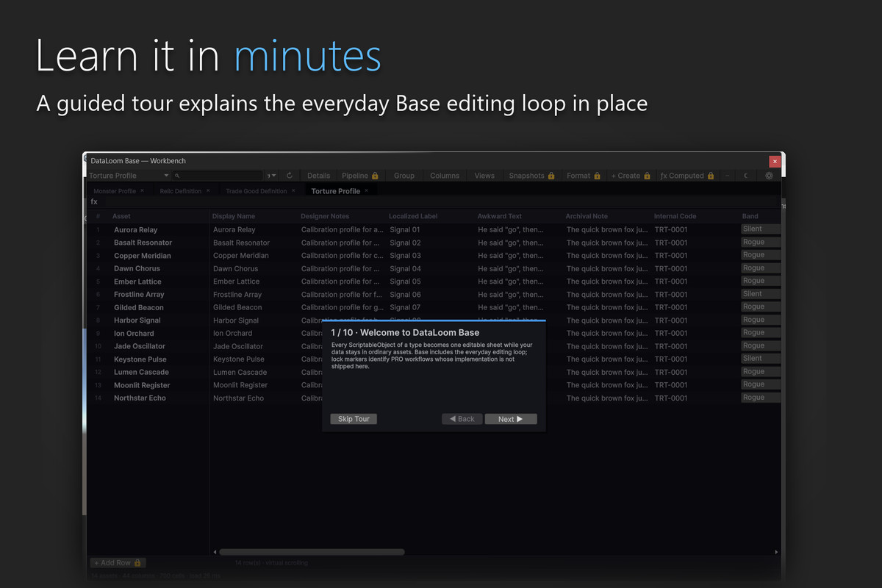Open the Views toolbar item
The width and height of the screenshot is (882, 588).
(484, 176)
